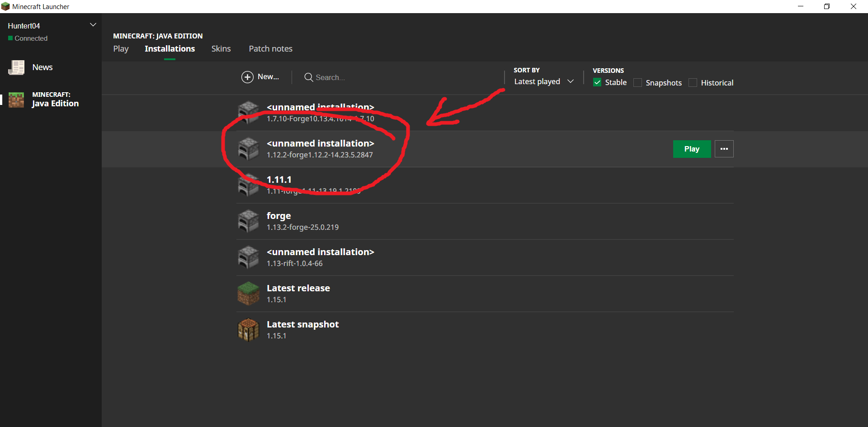Click the grass block icon of Latest release
The height and width of the screenshot is (427, 868).
point(248,294)
